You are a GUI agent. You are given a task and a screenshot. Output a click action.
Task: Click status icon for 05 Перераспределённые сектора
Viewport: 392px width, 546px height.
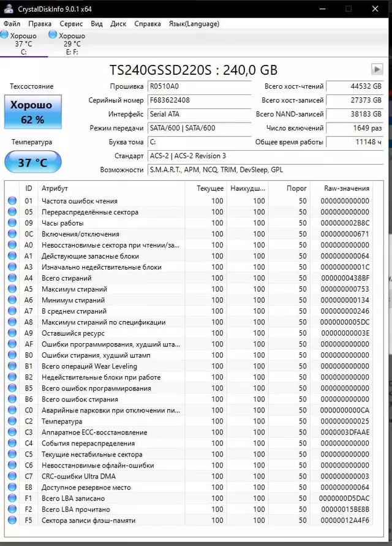(12, 211)
